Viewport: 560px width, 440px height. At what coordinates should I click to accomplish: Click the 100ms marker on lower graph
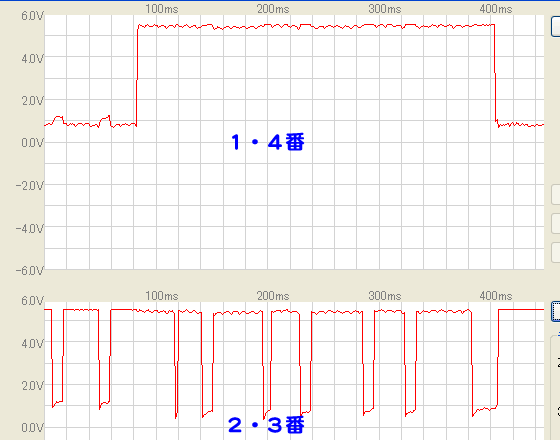coord(161,296)
